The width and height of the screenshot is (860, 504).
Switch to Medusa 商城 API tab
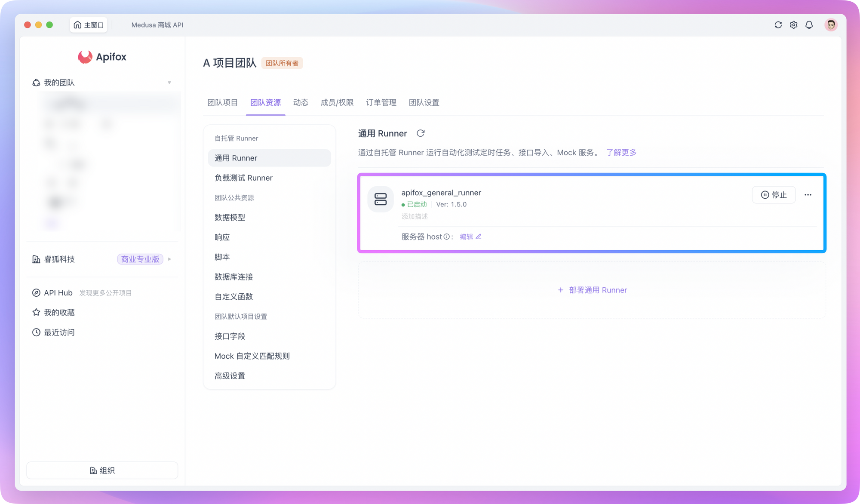[x=157, y=25]
